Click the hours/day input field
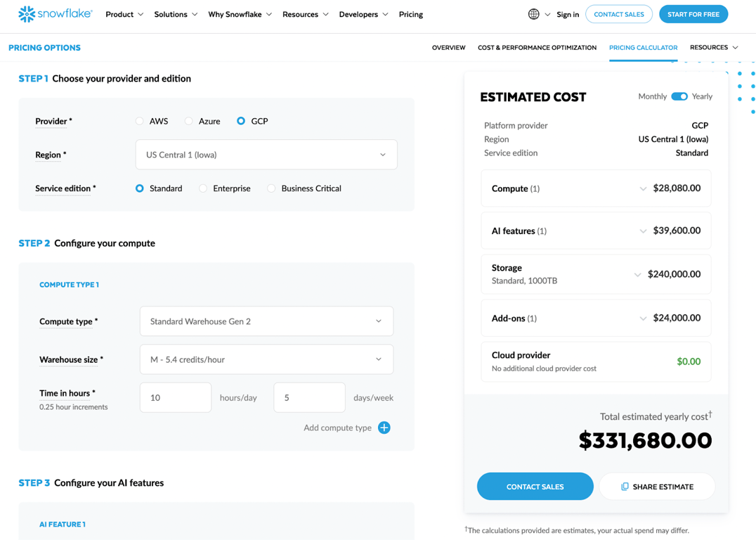Screen dimensions: 756x540 click(x=176, y=398)
